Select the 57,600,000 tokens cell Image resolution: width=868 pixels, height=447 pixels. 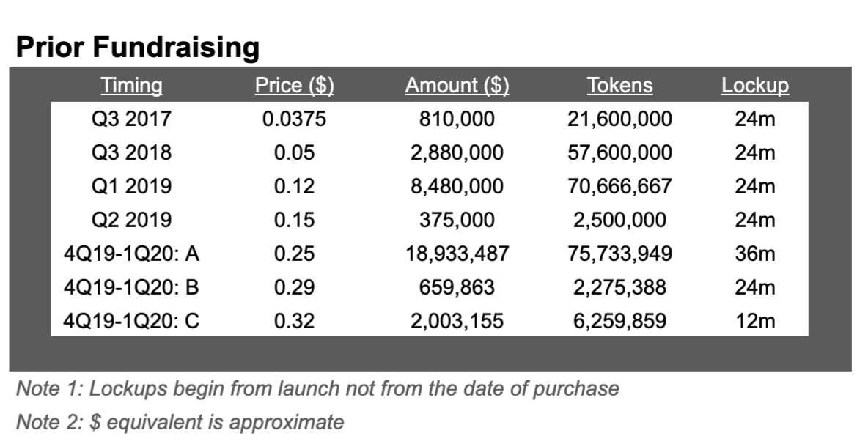click(x=619, y=153)
